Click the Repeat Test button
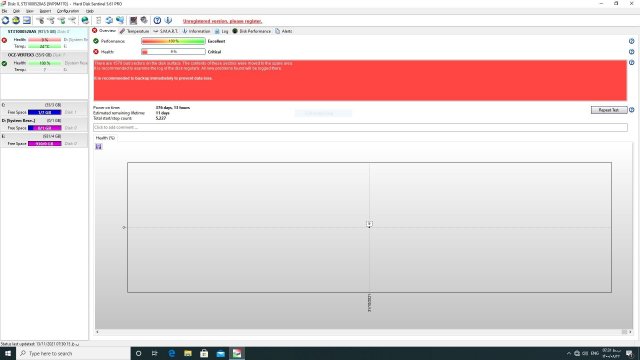 point(609,110)
